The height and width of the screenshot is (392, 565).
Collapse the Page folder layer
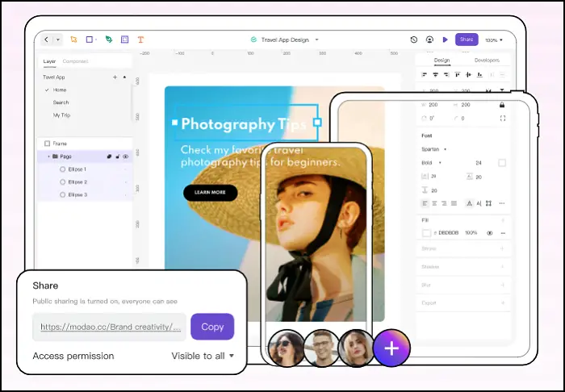click(x=48, y=156)
